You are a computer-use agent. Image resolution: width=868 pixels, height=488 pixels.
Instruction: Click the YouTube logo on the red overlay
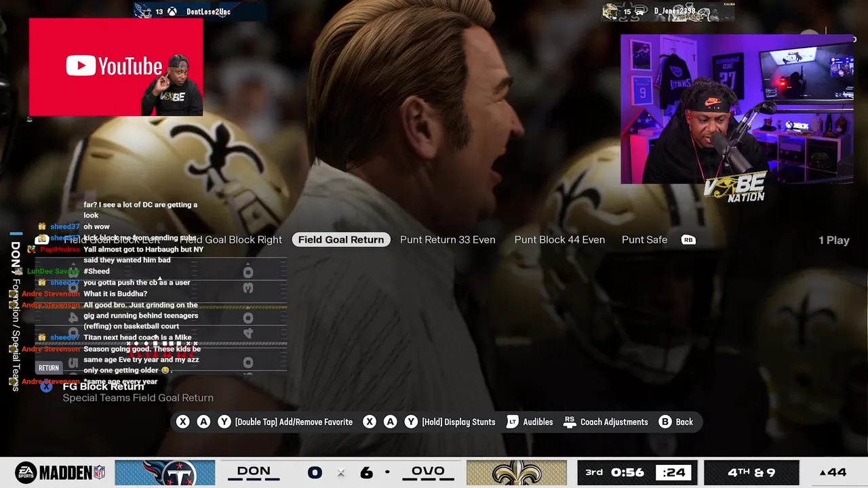[x=114, y=66]
